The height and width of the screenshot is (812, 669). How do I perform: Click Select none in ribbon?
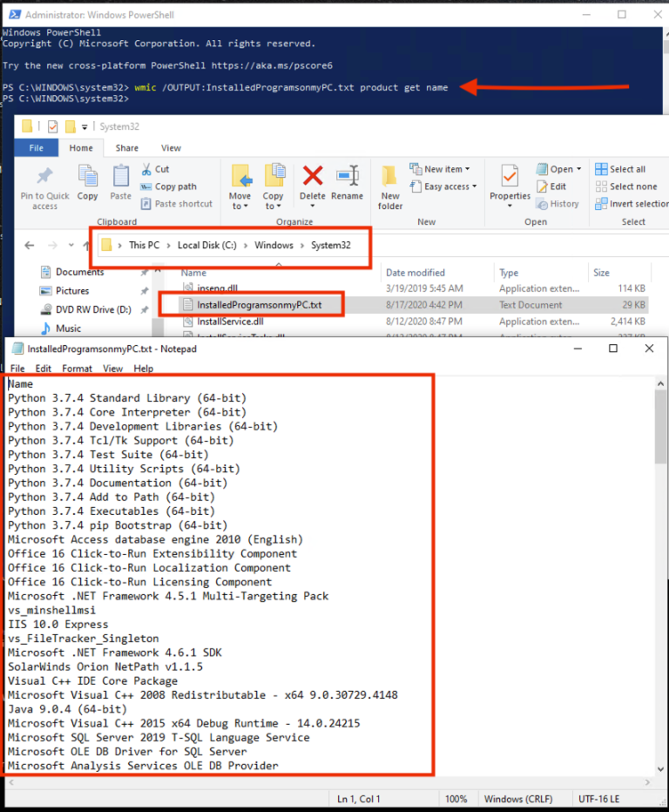pos(626,186)
